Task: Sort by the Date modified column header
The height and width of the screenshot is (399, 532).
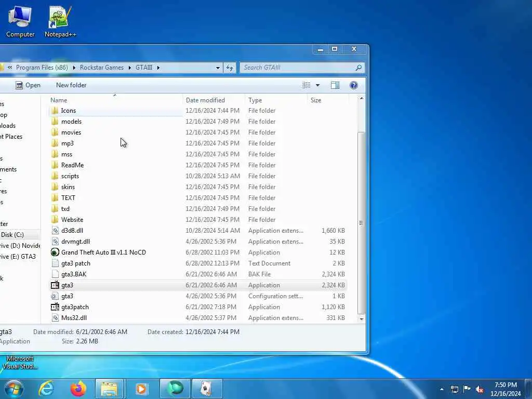Action: click(x=214, y=100)
